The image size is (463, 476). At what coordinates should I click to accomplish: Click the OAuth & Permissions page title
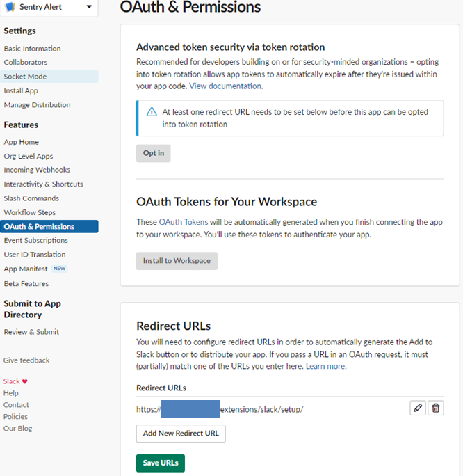190,7
